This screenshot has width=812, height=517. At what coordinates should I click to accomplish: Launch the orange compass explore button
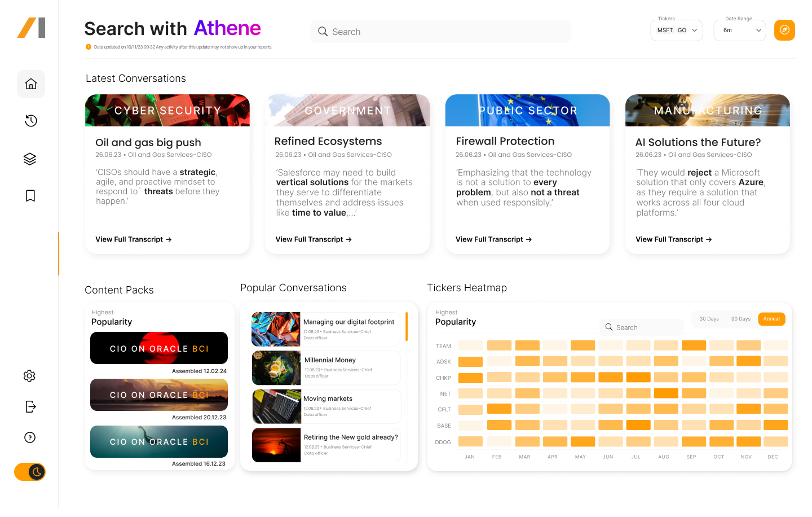click(x=784, y=30)
